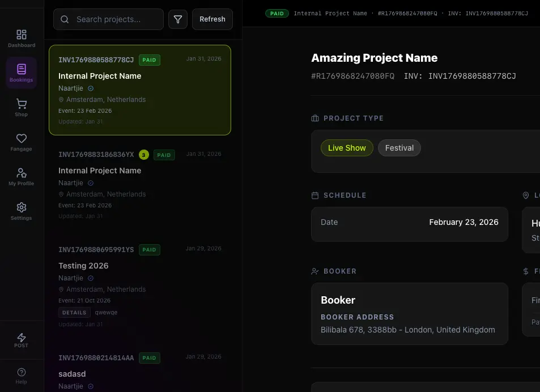Click location pin in Testing 2026 card
540x392 pixels.
(61, 289)
